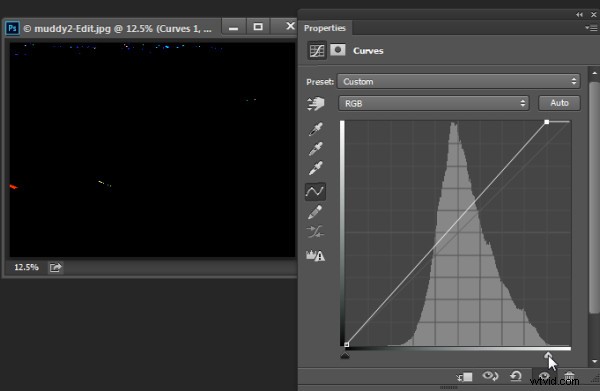
Task: Close the Properties panel
Action: pyautogui.click(x=593, y=15)
